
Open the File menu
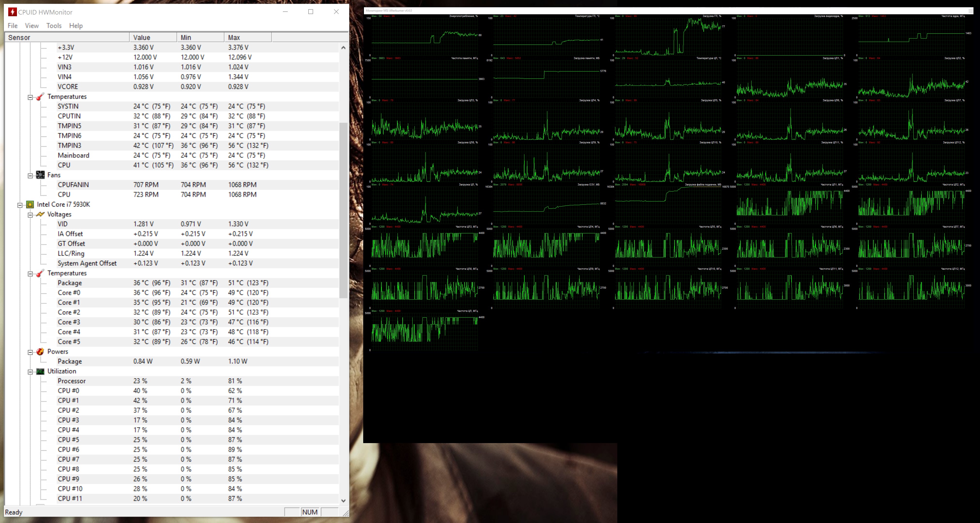[x=13, y=25]
